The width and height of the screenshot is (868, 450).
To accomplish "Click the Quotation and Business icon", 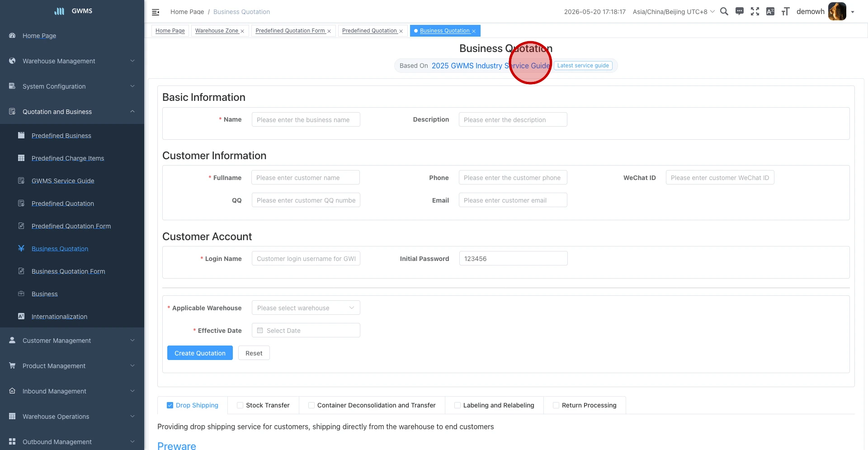I will click(x=12, y=111).
